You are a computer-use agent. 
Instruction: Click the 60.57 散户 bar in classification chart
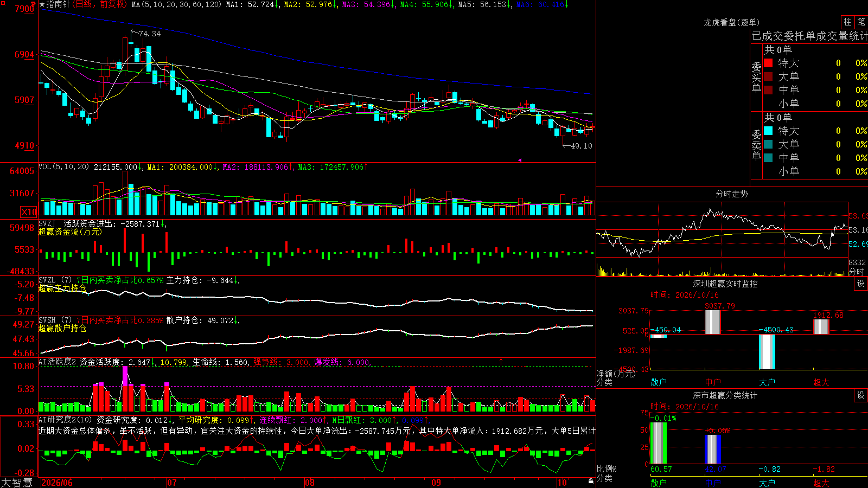point(659,443)
